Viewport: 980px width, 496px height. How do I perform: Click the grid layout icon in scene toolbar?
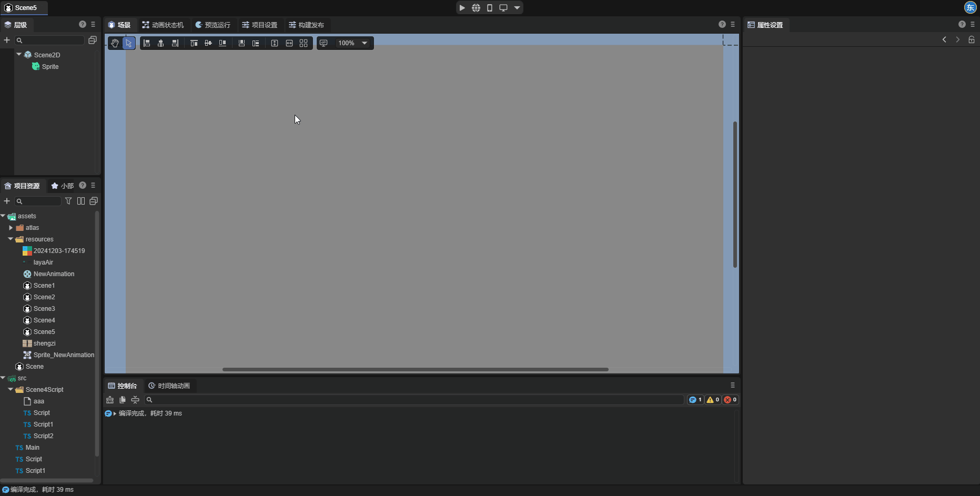[304, 43]
